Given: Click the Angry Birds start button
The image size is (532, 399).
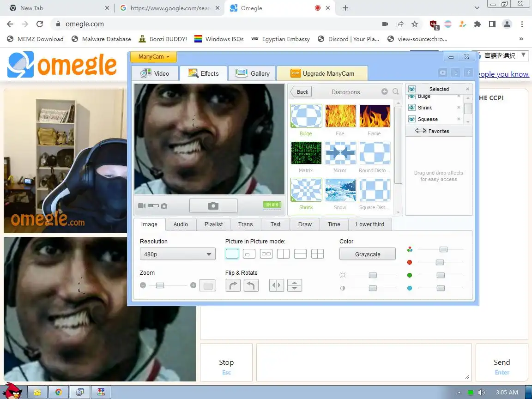Looking at the screenshot, I should click(x=12, y=391).
